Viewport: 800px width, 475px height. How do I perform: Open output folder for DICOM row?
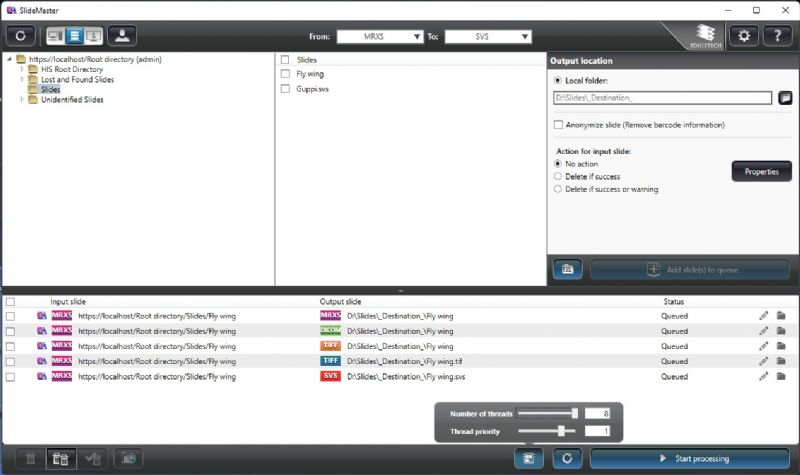pos(781,331)
